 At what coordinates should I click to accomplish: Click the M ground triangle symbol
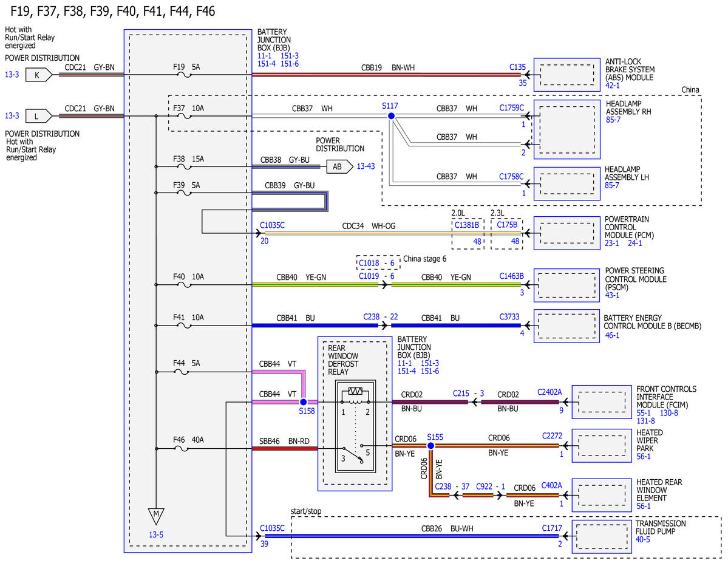tap(156, 516)
